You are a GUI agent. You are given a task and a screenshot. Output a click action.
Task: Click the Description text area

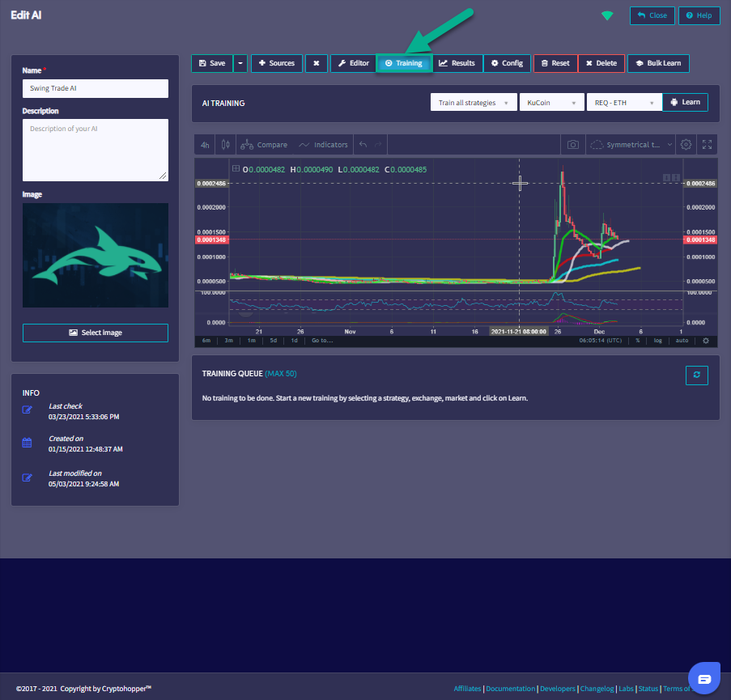click(x=96, y=150)
